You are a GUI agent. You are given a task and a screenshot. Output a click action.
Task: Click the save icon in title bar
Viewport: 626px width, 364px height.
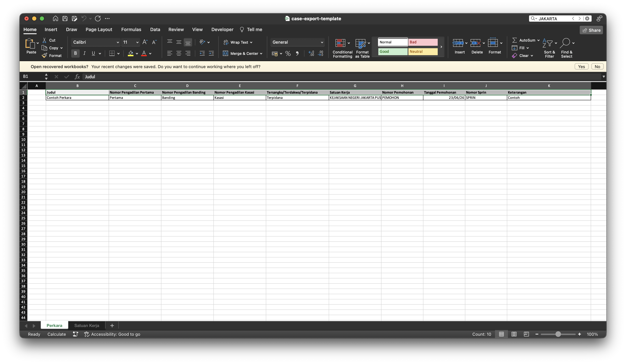click(65, 18)
